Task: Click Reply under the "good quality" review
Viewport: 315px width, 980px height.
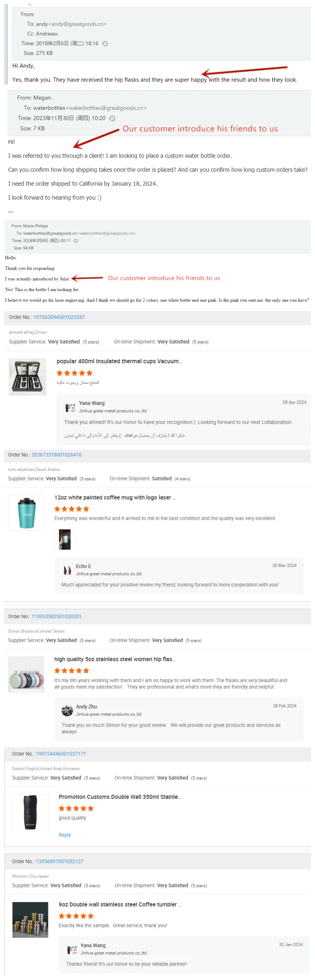Action: [x=65, y=835]
